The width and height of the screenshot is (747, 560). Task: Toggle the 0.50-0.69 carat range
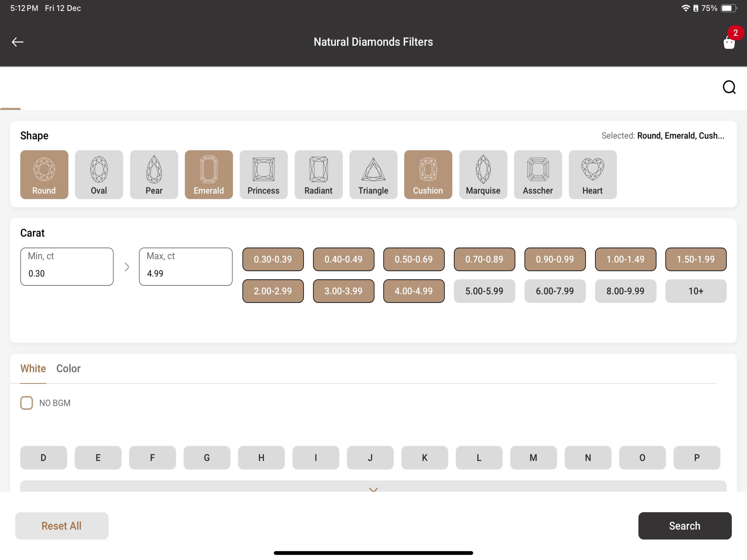[414, 259]
